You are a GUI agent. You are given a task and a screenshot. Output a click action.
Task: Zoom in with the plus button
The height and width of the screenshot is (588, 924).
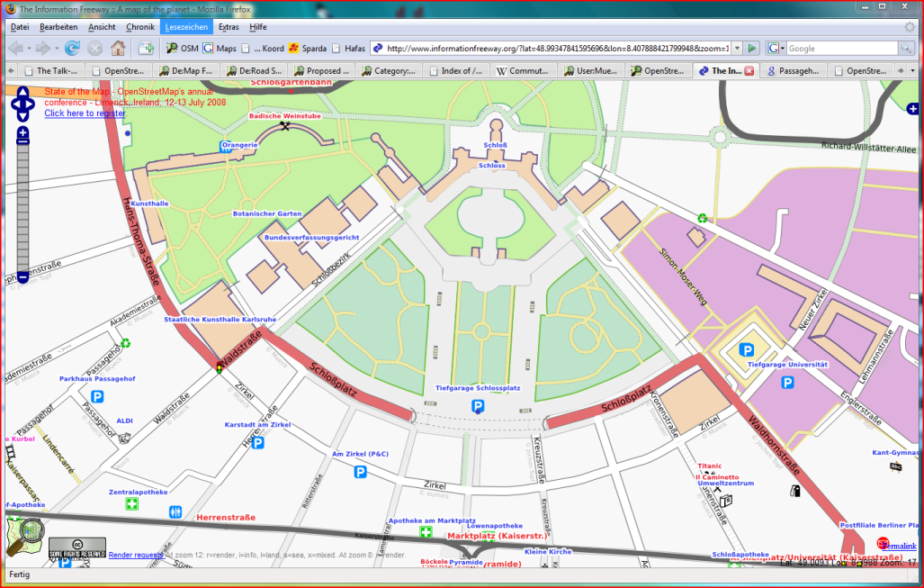(22, 132)
